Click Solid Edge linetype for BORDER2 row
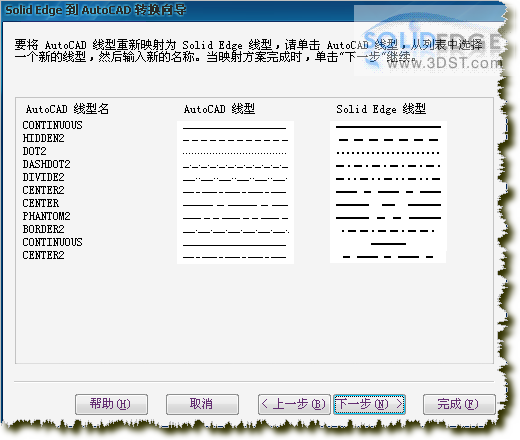This screenshot has height=440, width=520. pyautogui.click(x=388, y=231)
